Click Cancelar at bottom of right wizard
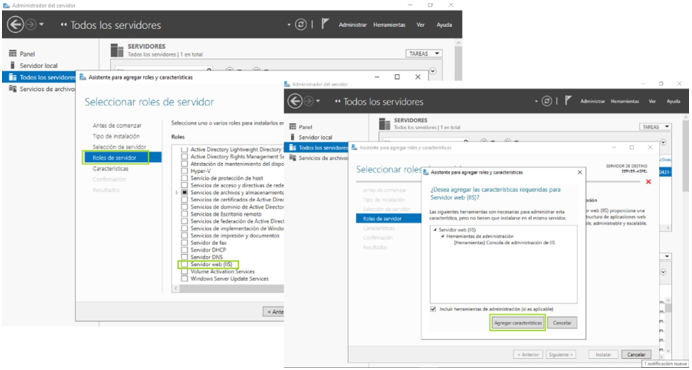This screenshot has height=370, width=692. (636, 355)
